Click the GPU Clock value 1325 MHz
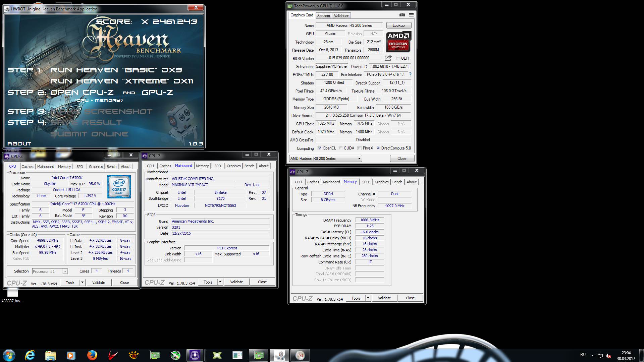This screenshot has width=644, height=362. pos(326,123)
